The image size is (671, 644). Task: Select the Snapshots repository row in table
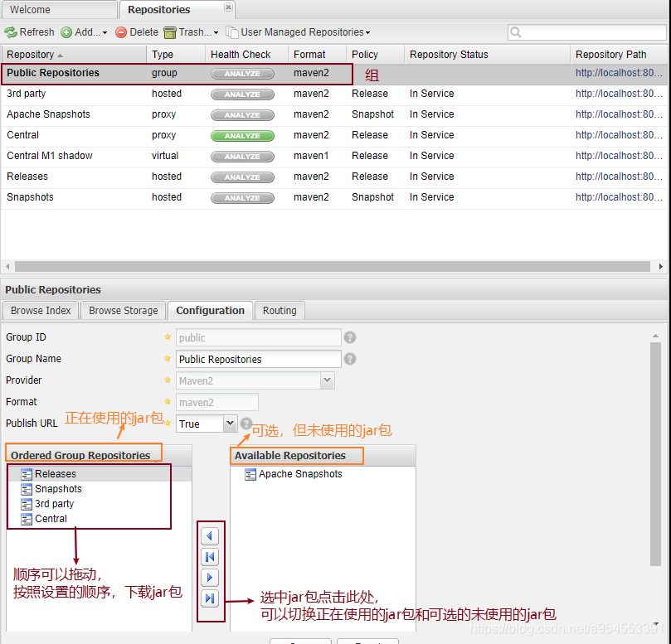point(333,198)
